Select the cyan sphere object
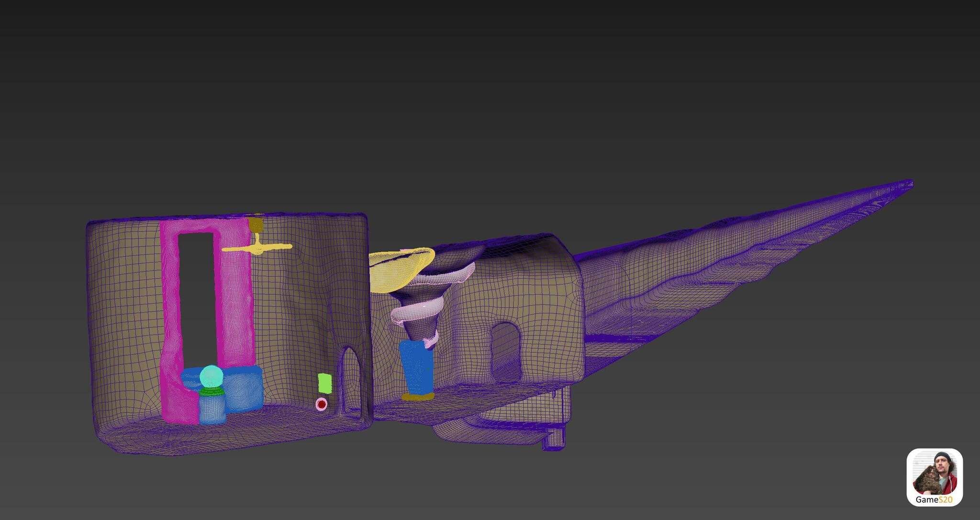The width and height of the screenshot is (980, 520). click(x=211, y=377)
